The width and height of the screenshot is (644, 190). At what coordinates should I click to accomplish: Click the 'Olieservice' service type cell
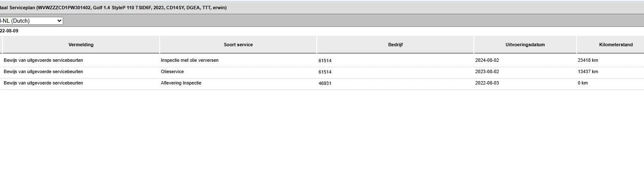(172, 72)
